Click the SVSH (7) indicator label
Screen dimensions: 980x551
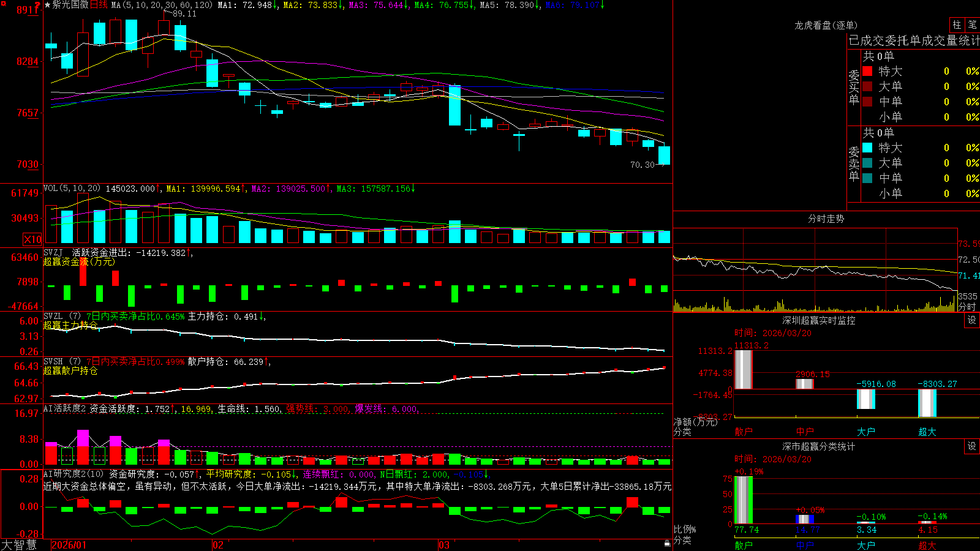pos(62,362)
